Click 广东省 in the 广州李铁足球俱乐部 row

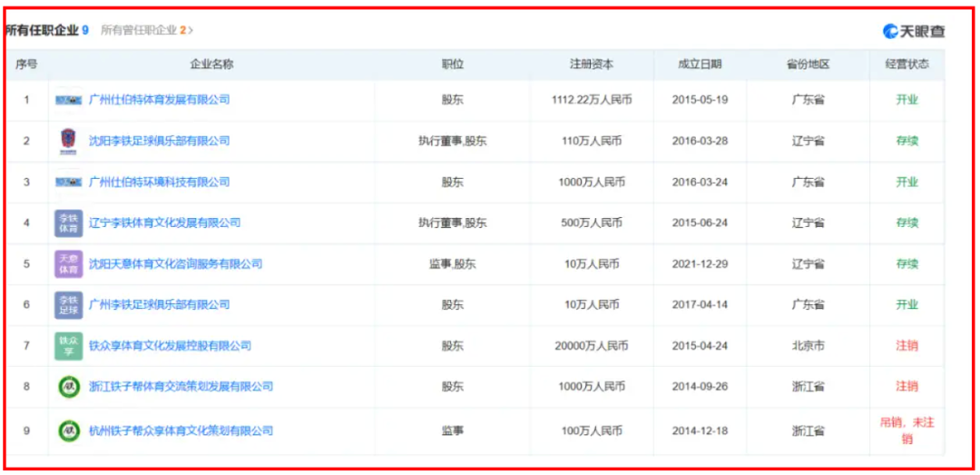[808, 305]
